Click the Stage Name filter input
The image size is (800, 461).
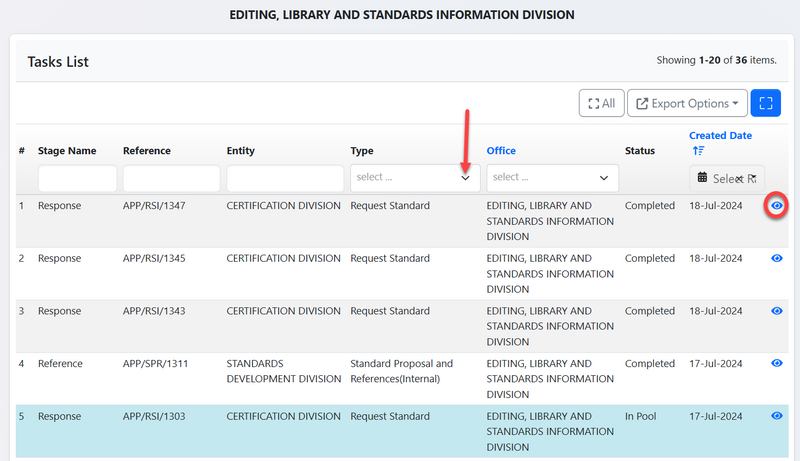pos(77,178)
